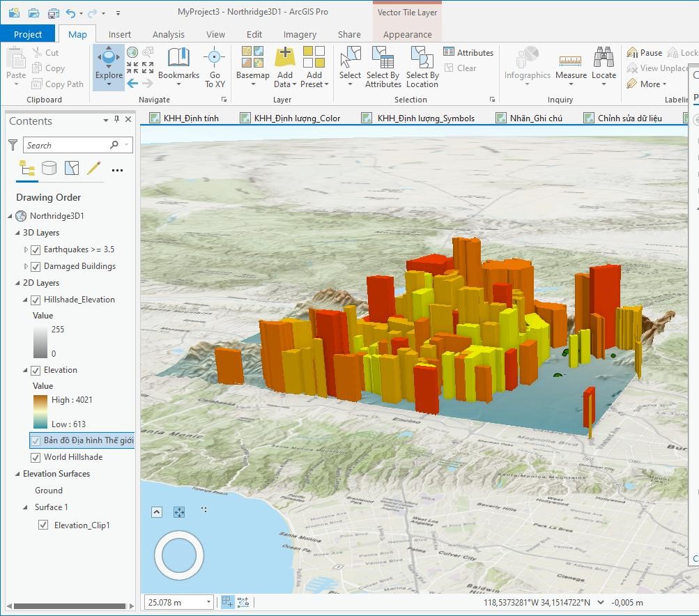Click Hillshade grayscale ramp symbol
This screenshot has height=616, width=699.
coord(40,342)
